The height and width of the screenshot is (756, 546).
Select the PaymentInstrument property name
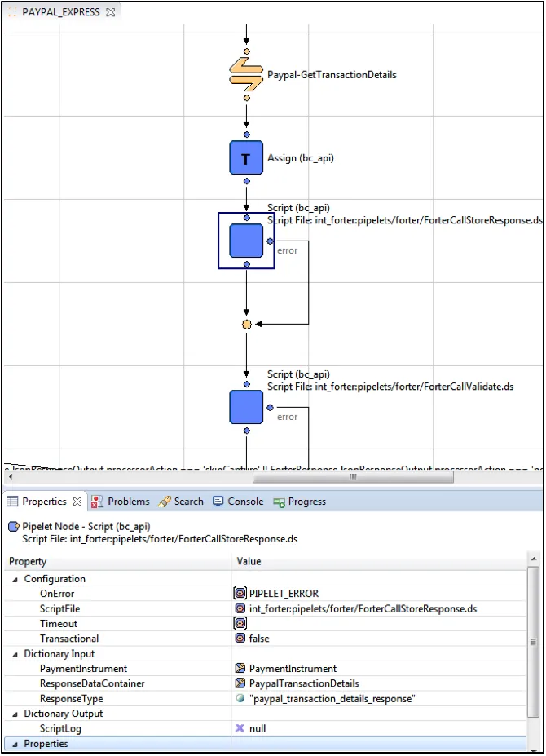click(83, 669)
